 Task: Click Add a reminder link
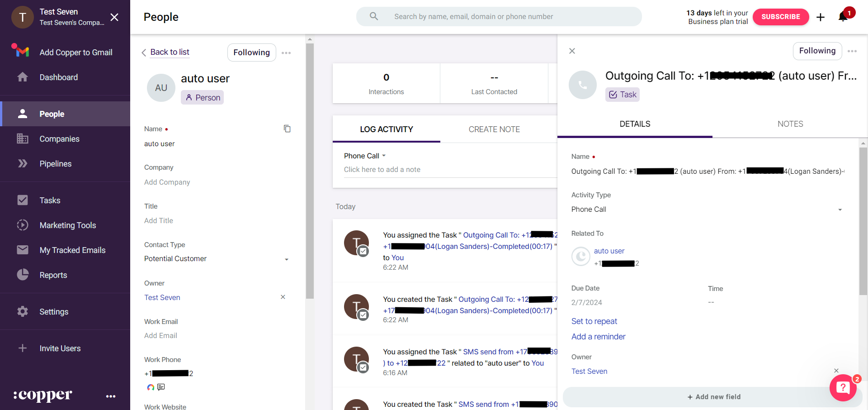[598, 337]
